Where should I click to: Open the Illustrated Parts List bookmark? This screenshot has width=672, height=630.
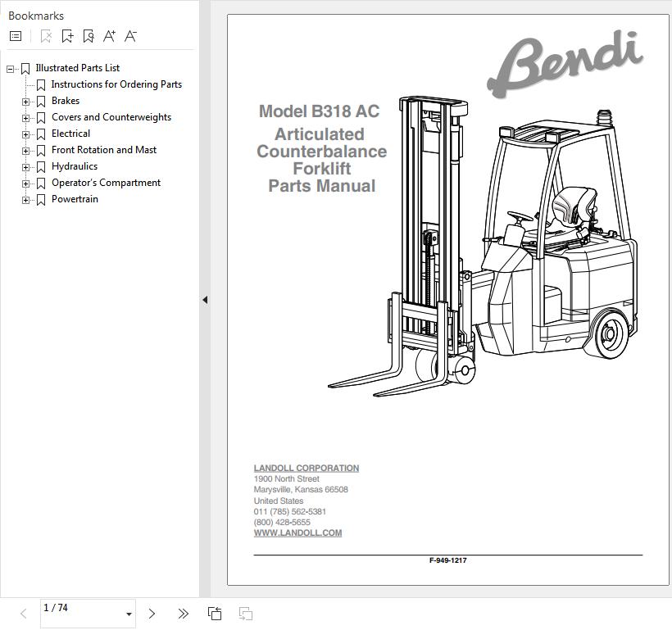[x=78, y=68]
